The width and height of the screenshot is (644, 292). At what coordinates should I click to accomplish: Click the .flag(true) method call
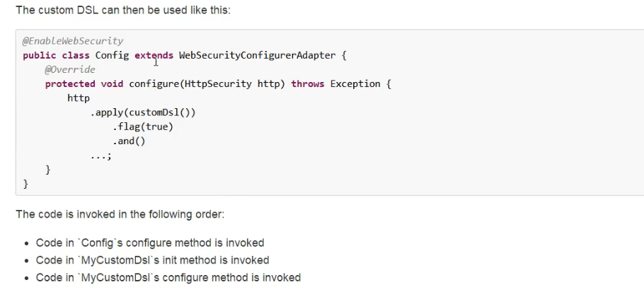(142, 127)
